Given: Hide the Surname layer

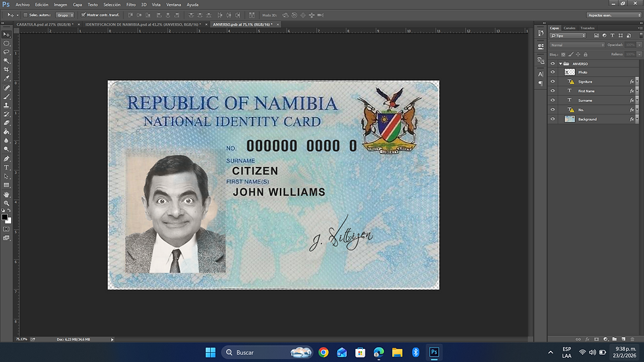Looking at the screenshot, I should tap(553, 101).
